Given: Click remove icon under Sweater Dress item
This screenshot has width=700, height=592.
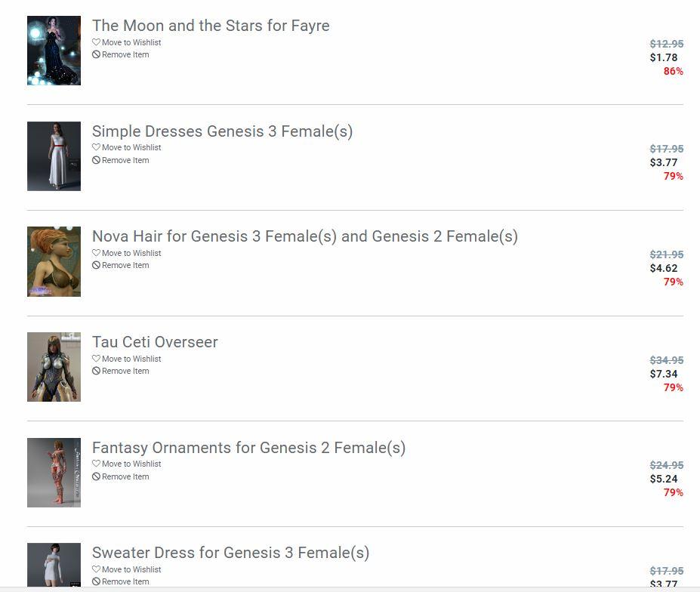Looking at the screenshot, I should [x=96, y=582].
